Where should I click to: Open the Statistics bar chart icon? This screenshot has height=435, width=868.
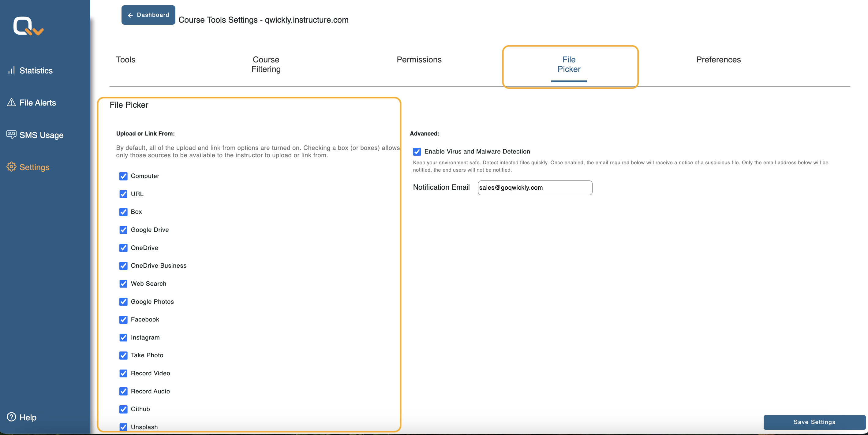(11, 70)
